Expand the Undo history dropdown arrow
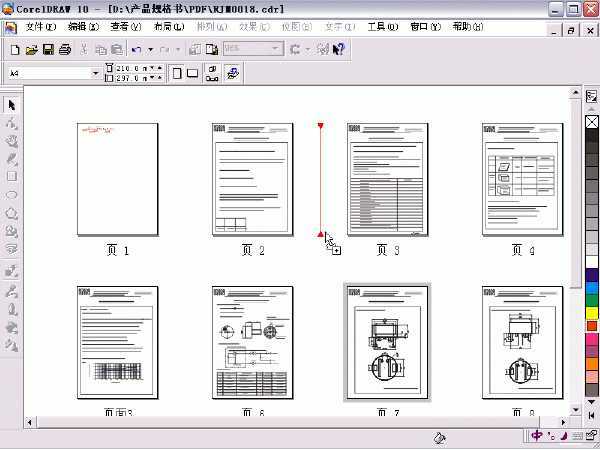Viewport: 600px width, 450px height. 150,49
